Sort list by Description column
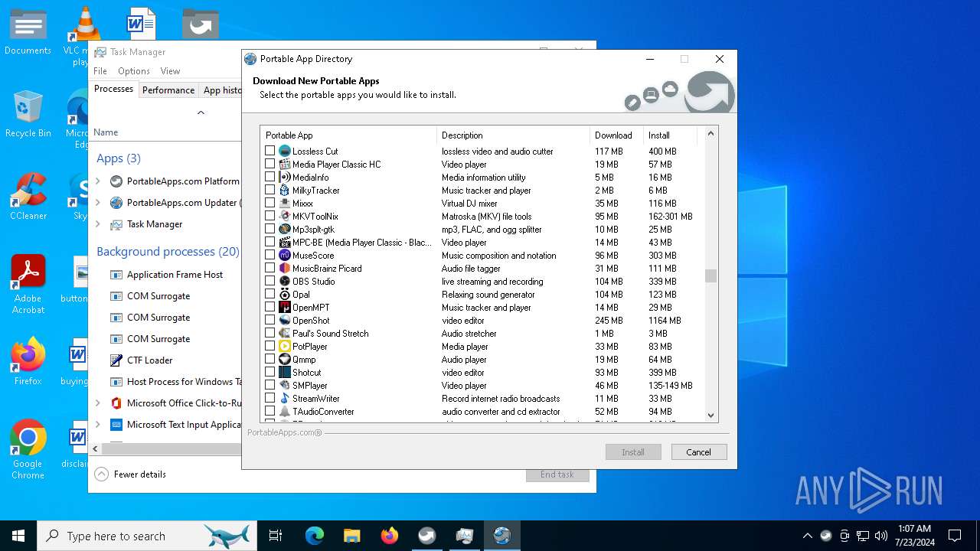The width and height of the screenshot is (980, 551). pos(513,135)
